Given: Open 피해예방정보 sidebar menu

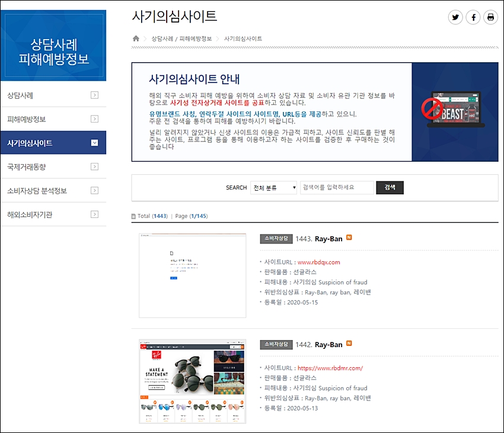Looking at the screenshot, I should (x=53, y=119).
